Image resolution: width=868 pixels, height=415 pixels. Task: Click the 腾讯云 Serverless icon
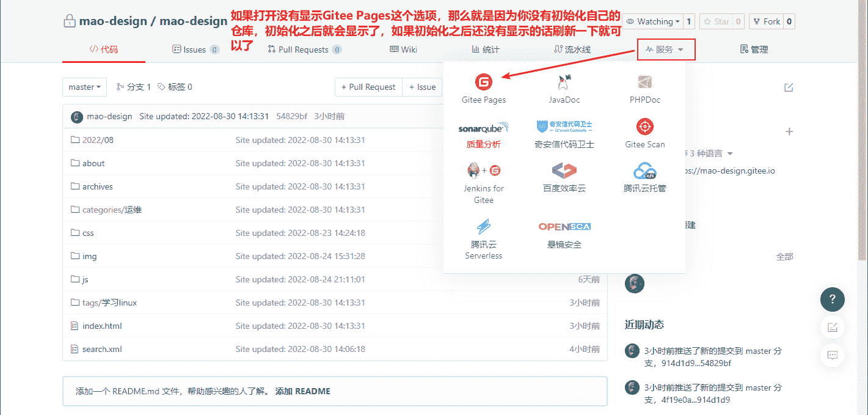point(483,227)
